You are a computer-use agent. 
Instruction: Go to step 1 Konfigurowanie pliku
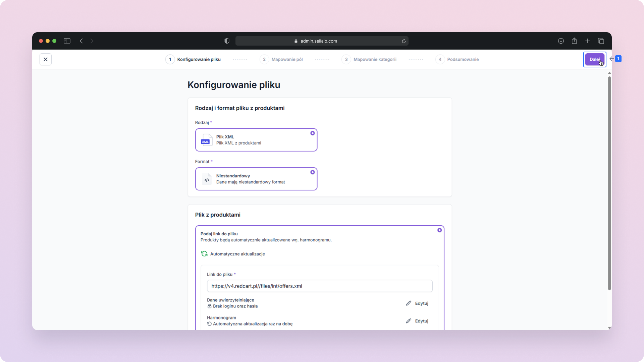193,59
